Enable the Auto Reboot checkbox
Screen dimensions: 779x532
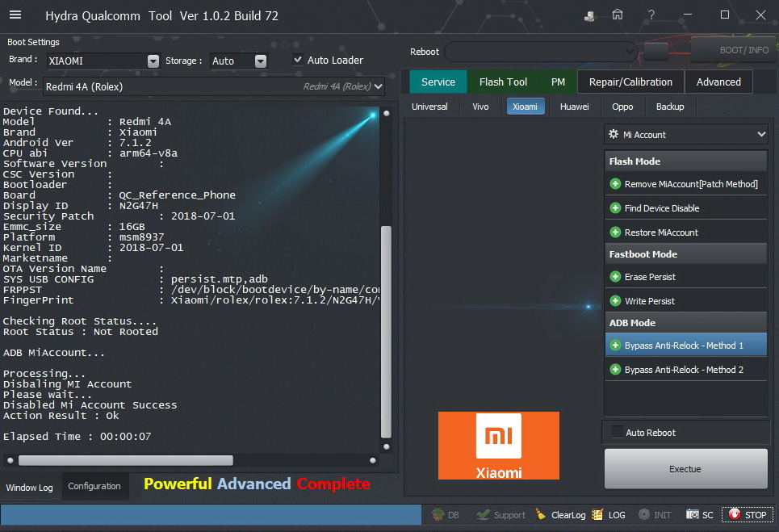click(618, 432)
